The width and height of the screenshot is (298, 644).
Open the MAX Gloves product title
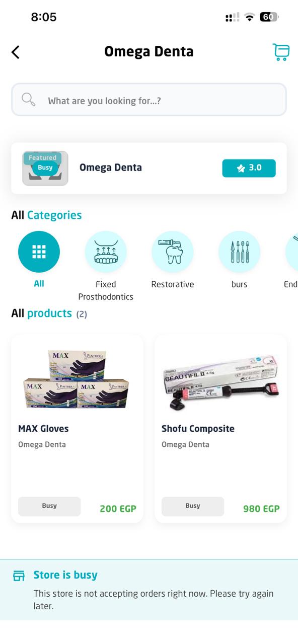pos(43,429)
